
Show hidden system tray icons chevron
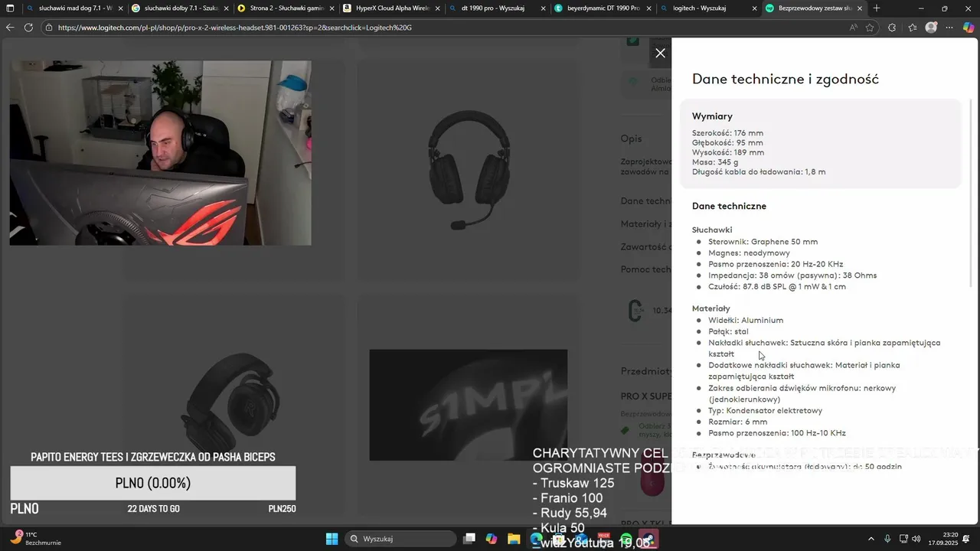coord(871,539)
